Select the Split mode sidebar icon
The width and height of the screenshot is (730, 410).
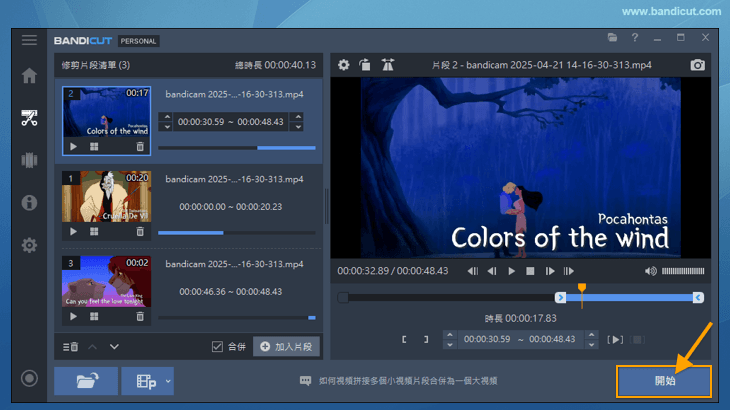[x=29, y=160]
